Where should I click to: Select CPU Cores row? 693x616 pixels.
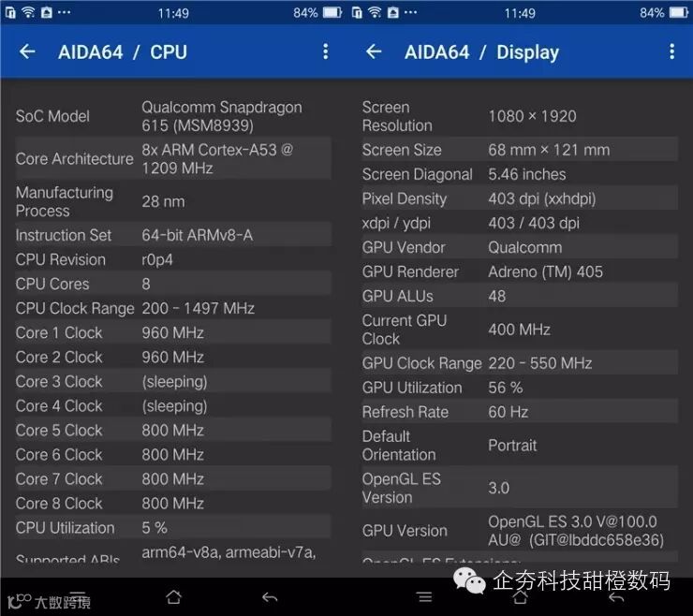(173, 284)
